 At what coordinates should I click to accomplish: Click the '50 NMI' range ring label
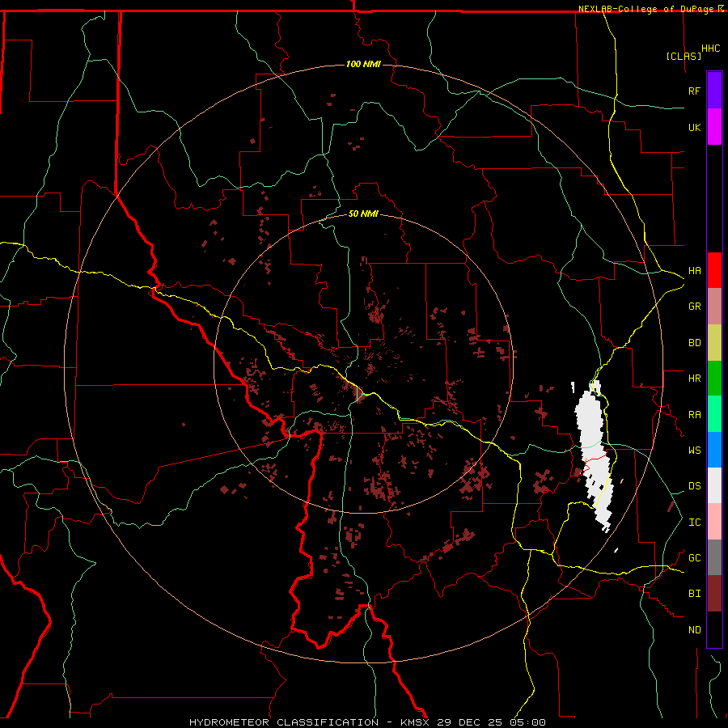[x=363, y=214]
